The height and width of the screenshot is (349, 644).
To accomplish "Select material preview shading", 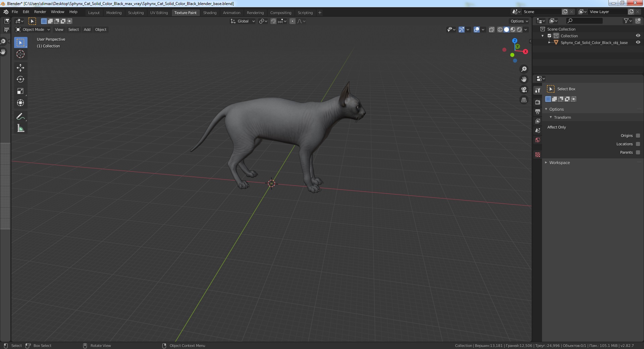I will point(513,30).
